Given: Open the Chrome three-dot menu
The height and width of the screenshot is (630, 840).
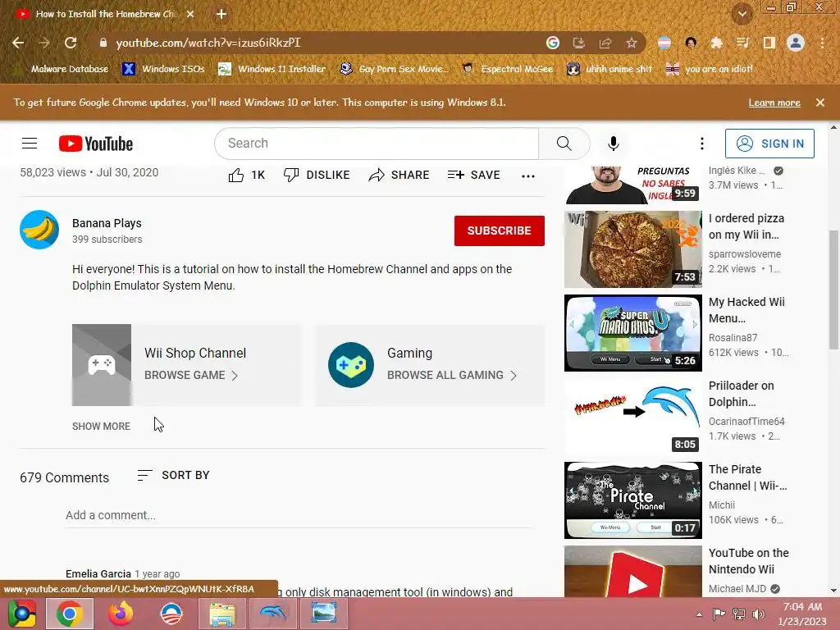Looking at the screenshot, I should pos(822,43).
